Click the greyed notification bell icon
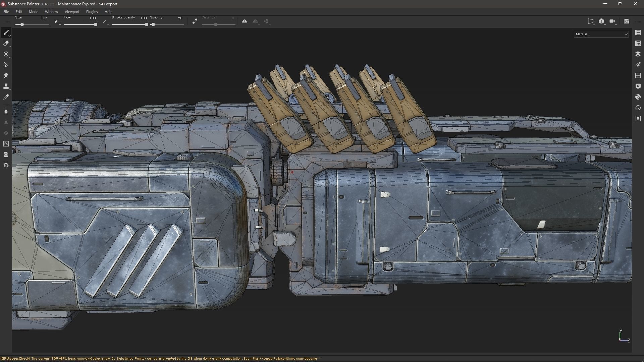 tap(6, 122)
